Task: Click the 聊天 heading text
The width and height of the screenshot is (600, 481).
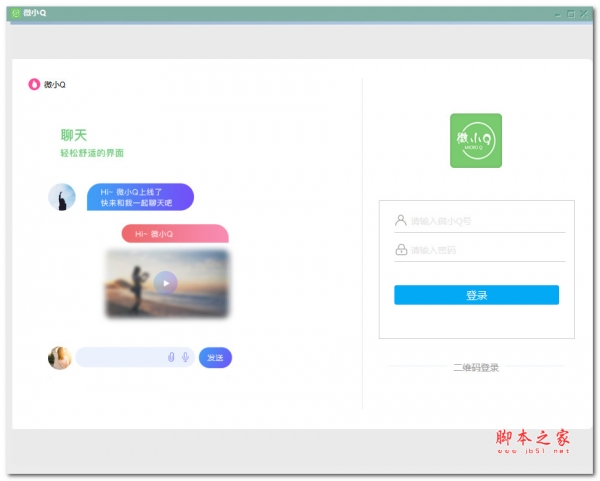Action: point(74,135)
